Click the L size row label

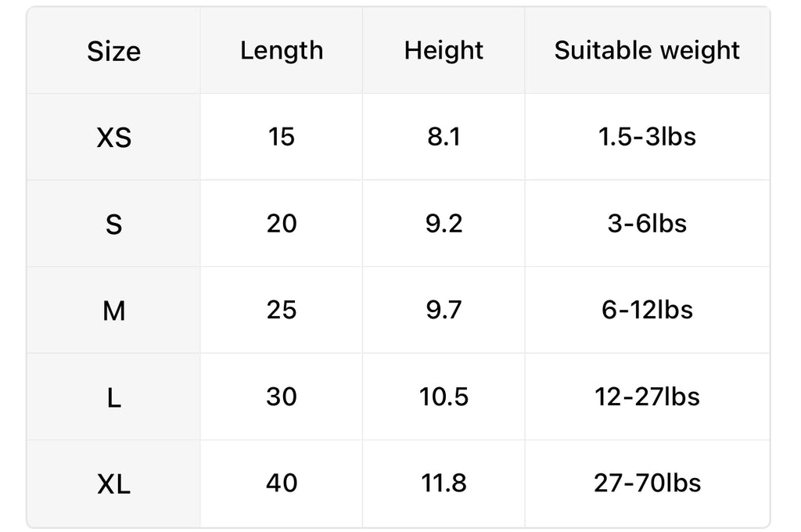pyautogui.click(x=113, y=398)
